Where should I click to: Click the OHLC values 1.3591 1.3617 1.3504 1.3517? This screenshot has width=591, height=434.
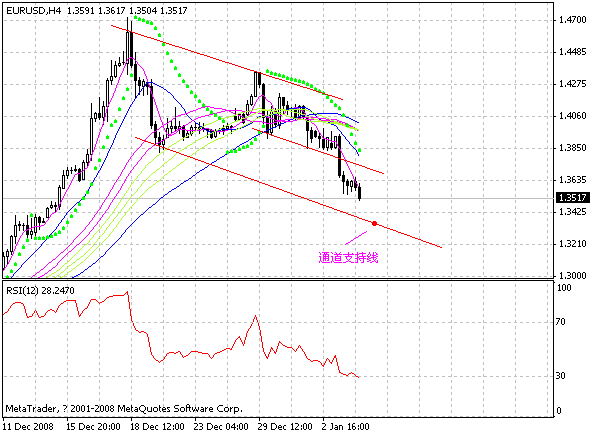coord(127,11)
